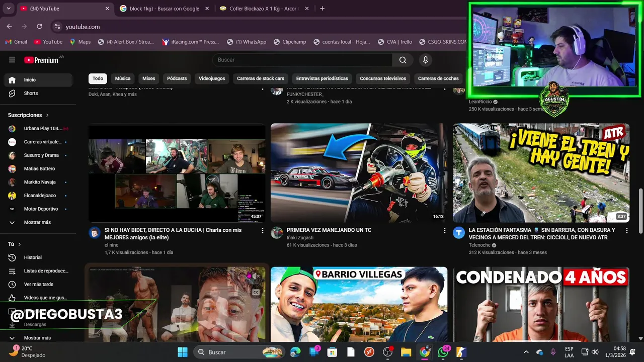Image resolution: width=644 pixels, height=362 pixels.
Task: Open the Telenoche channel name link
Action: pos(479,245)
